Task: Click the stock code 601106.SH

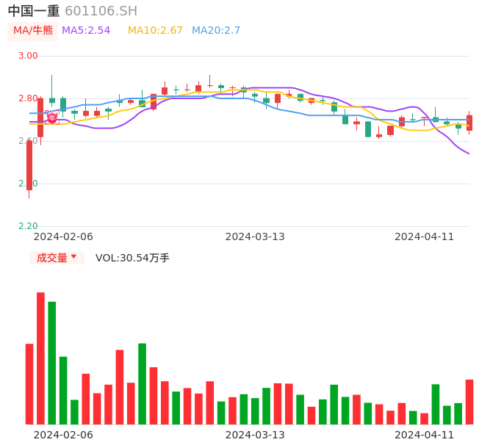Action: coord(101,11)
